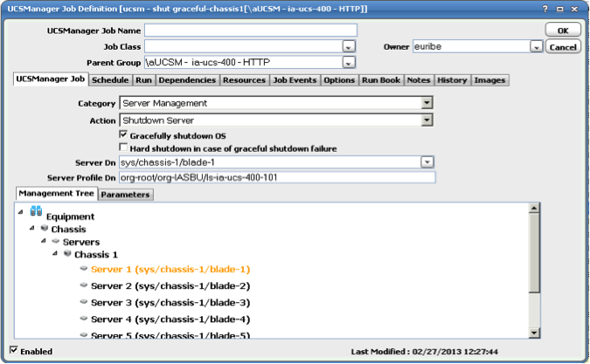This screenshot has width=590, height=364.
Task: Toggle the Enabled checkbox
Action: coord(13,351)
